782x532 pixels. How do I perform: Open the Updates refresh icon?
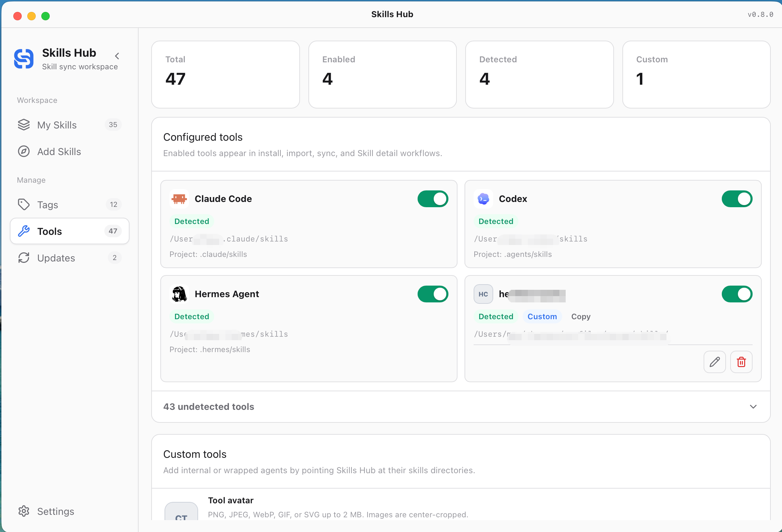click(24, 258)
